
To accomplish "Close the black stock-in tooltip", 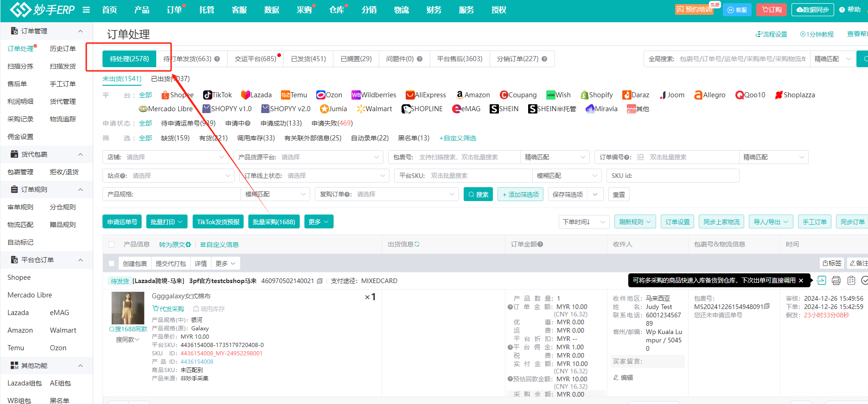I will click(x=801, y=280).
